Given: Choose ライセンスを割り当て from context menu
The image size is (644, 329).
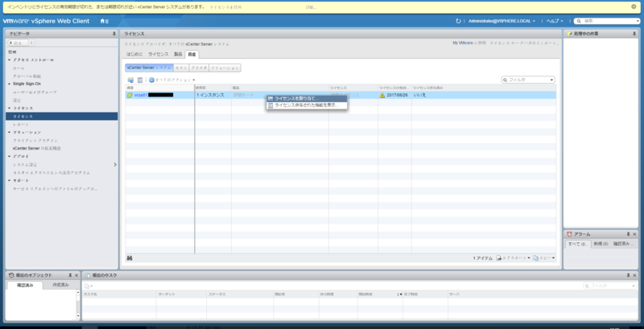Looking at the screenshot, I should pyautogui.click(x=307, y=99).
